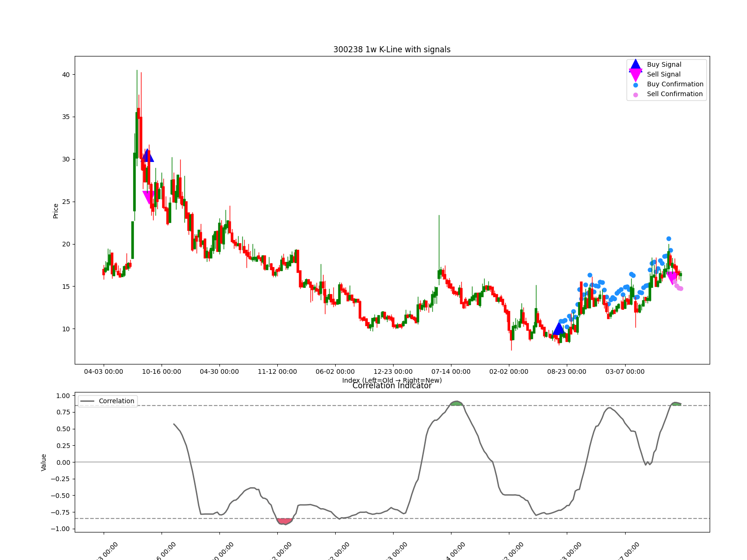Image resolution: width=747 pixels, height=560 pixels.
Task: Click the price axis tick '40'
Action: [x=65, y=75]
